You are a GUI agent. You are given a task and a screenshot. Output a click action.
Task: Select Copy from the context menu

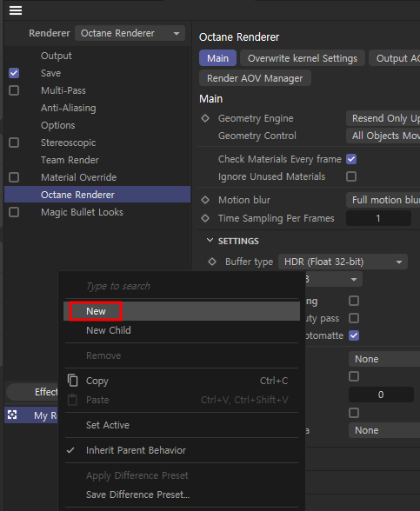[x=182, y=381]
